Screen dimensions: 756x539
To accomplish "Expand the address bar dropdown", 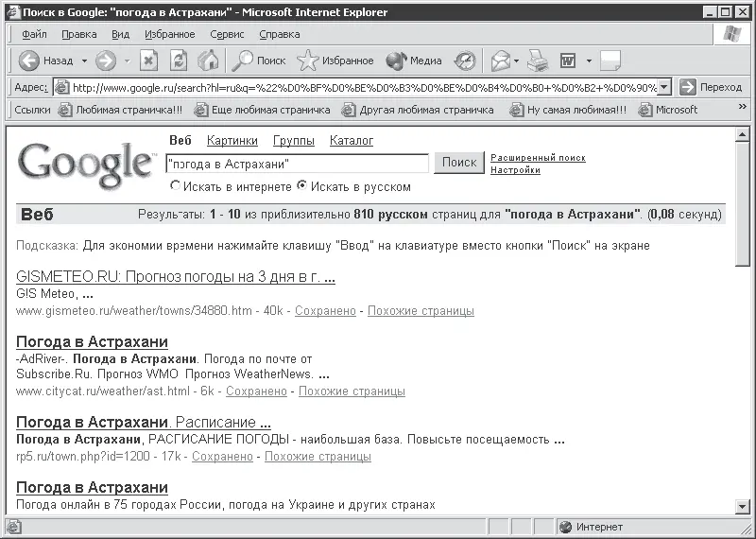I will click(664, 87).
